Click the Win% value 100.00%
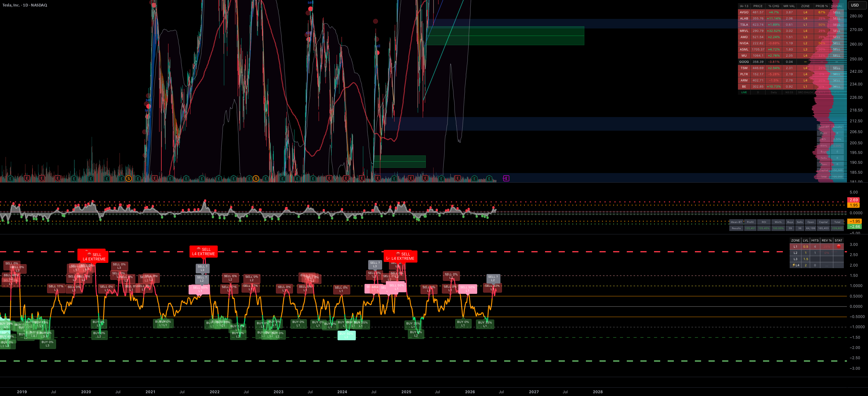The height and width of the screenshot is (396, 868). coord(778,228)
